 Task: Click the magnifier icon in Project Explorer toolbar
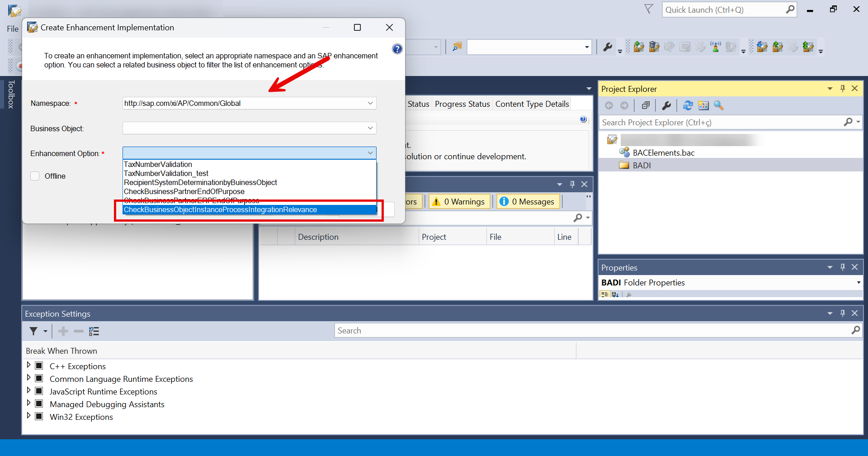tap(719, 105)
